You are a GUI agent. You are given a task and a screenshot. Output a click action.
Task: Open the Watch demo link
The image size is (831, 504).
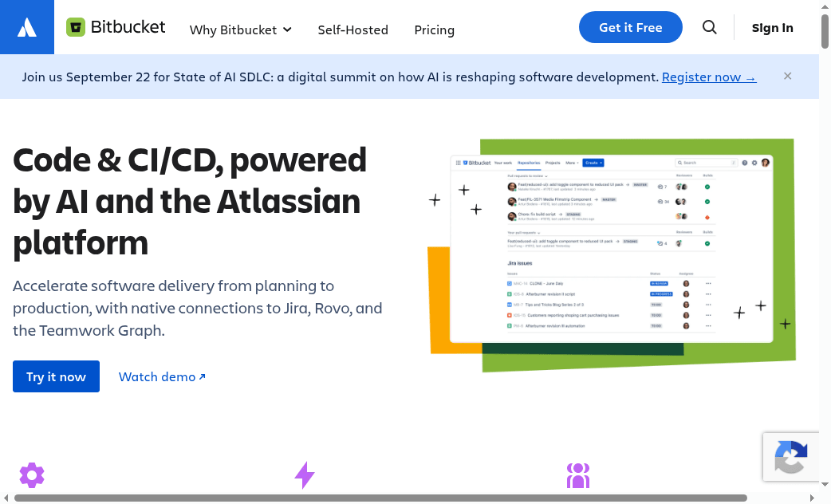(x=162, y=377)
